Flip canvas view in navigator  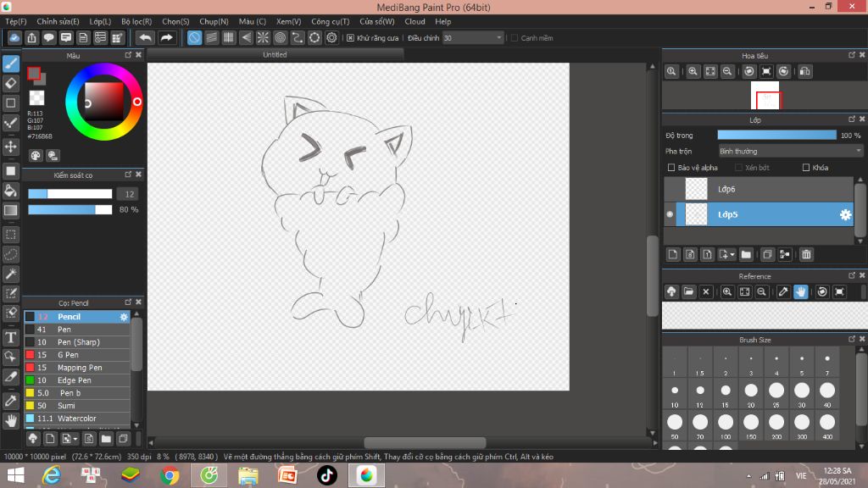805,71
